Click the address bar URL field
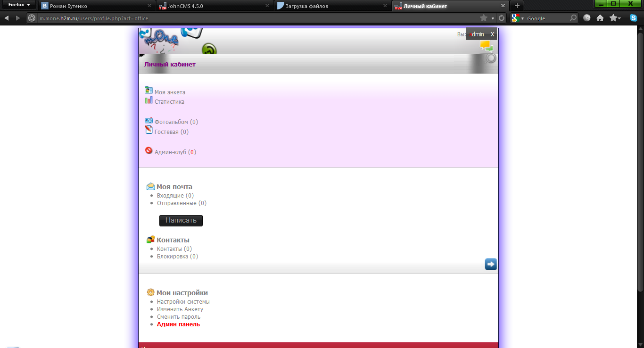The width and height of the screenshot is (644, 348). pyautogui.click(x=257, y=18)
